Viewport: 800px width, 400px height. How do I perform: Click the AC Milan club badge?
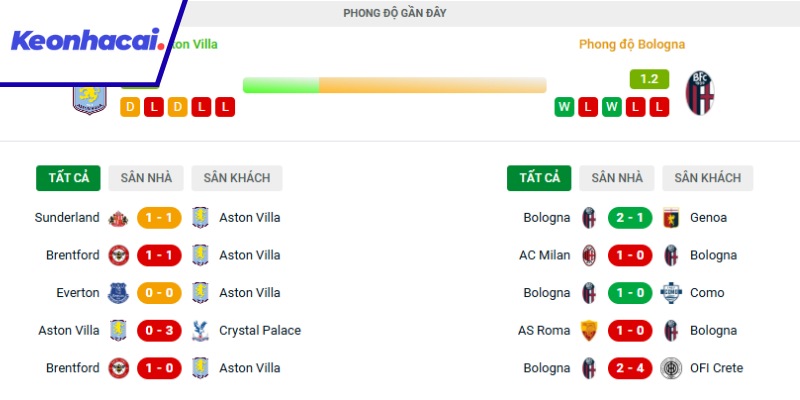589,255
